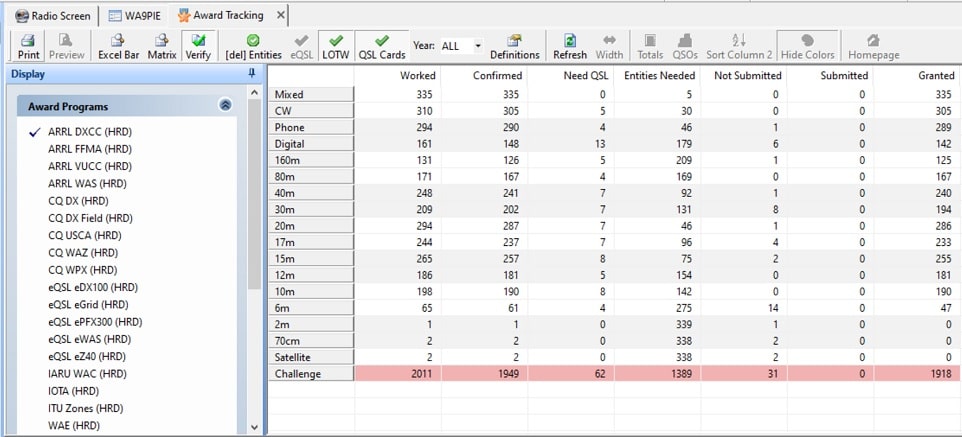Pin the Display panel
The height and width of the screenshot is (437, 962).
(252, 74)
